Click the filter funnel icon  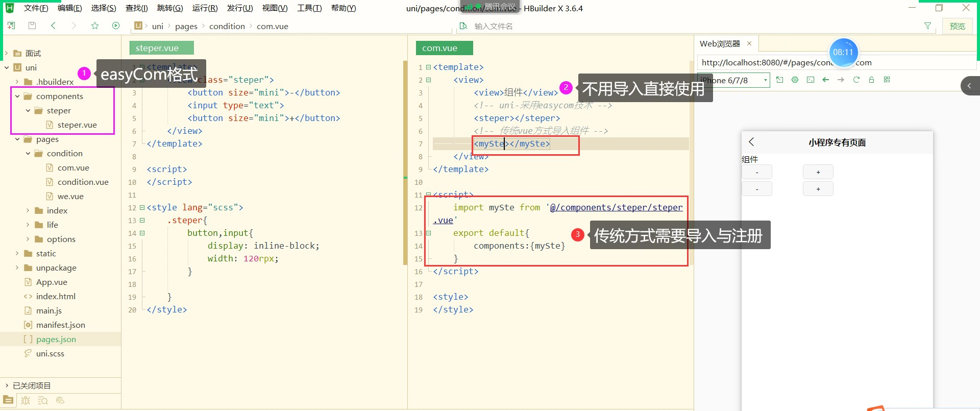927,26
